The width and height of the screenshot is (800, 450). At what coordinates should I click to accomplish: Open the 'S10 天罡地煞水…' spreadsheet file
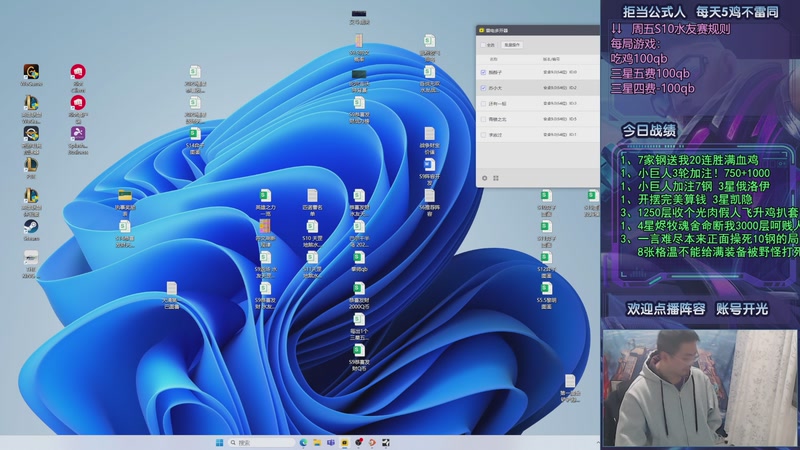(x=312, y=233)
